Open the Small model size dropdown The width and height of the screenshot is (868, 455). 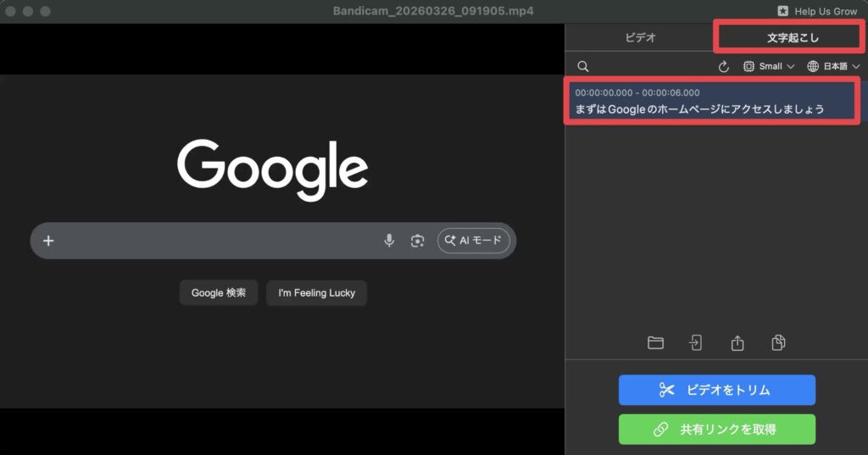click(x=769, y=66)
